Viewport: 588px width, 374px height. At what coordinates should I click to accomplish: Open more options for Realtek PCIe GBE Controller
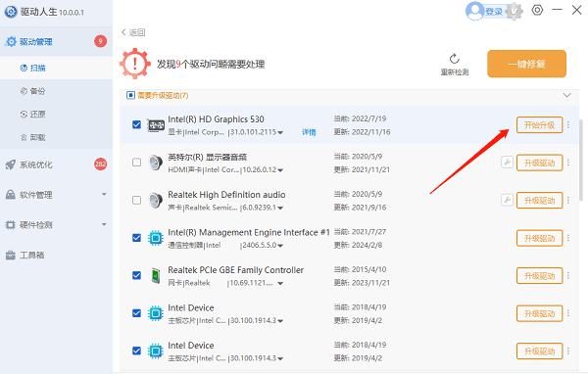[568, 276]
